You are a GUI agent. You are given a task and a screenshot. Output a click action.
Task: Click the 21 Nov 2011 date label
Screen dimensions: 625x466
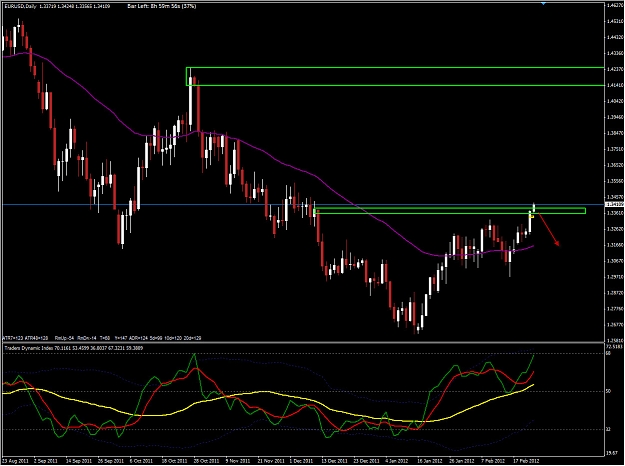click(x=271, y=461)
